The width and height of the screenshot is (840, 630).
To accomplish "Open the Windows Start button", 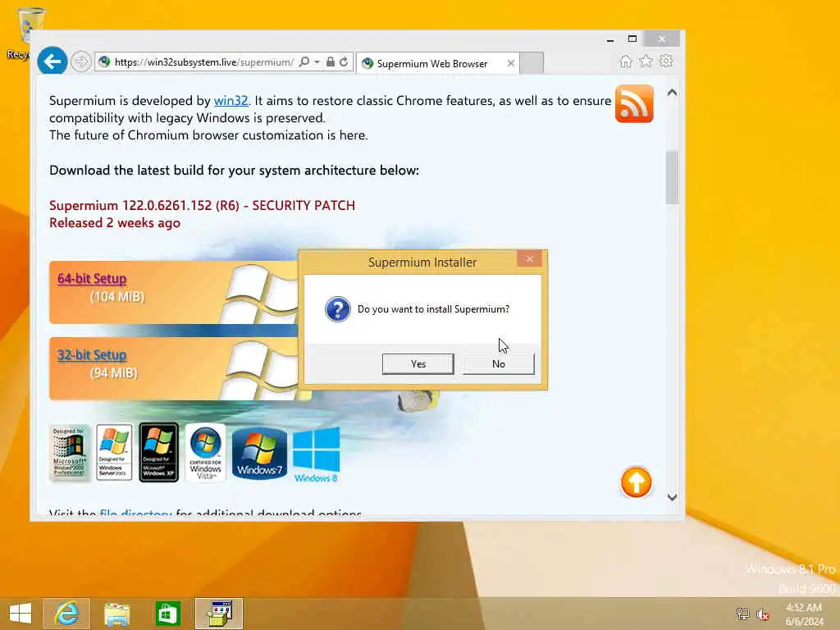I will pos(21,614).
